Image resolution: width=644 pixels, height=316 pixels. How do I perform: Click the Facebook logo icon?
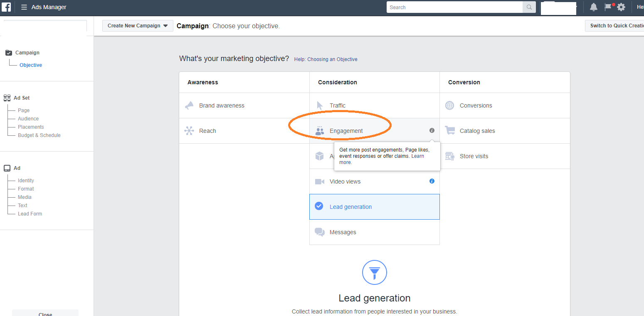pos(6,7)
